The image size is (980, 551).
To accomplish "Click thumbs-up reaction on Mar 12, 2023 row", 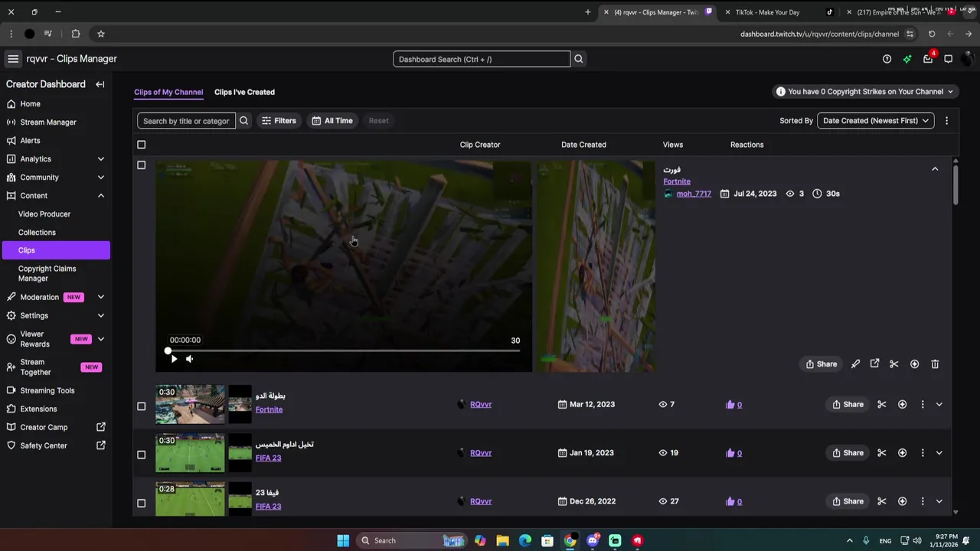I will pyautogui.click(x=730, y=404).
